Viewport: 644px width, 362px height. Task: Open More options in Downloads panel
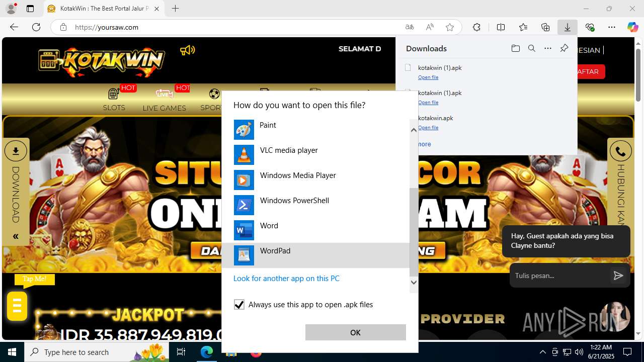coord(548,48)
